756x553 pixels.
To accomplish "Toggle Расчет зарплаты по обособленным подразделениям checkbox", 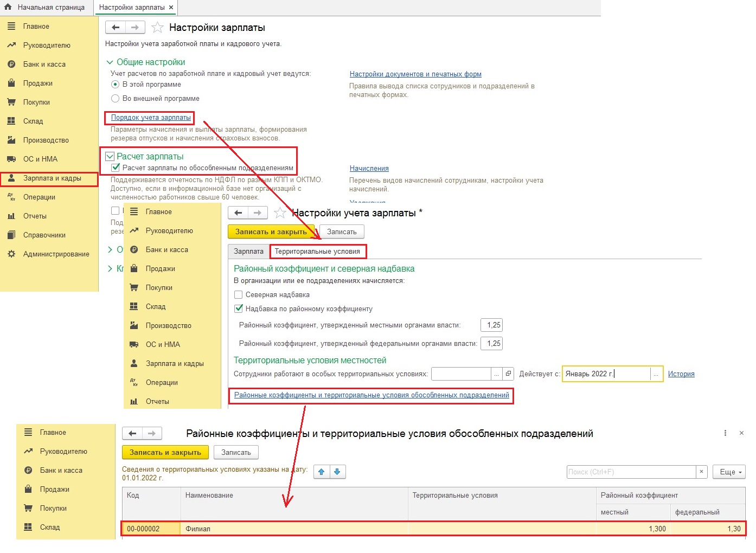I will tap(116, 168).
